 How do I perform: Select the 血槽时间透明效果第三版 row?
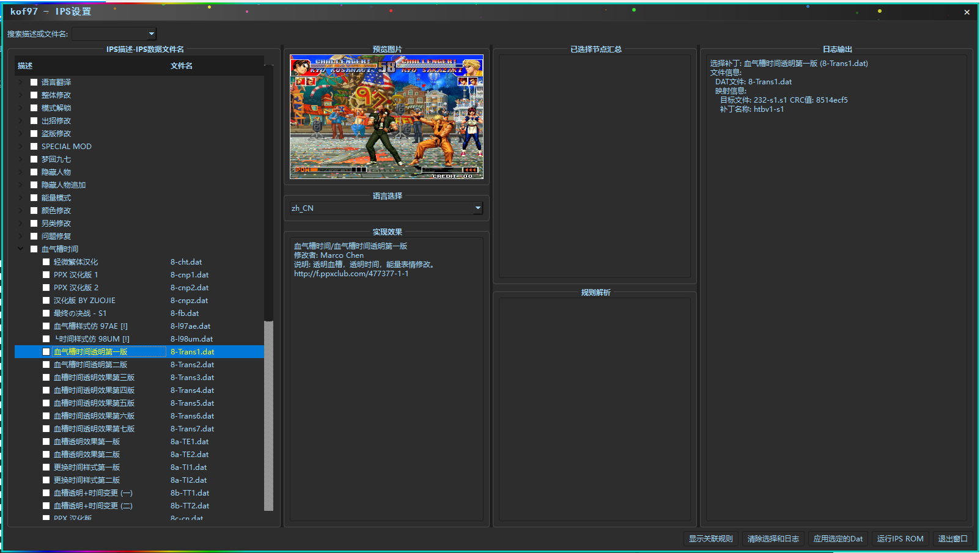coord(139,377)
